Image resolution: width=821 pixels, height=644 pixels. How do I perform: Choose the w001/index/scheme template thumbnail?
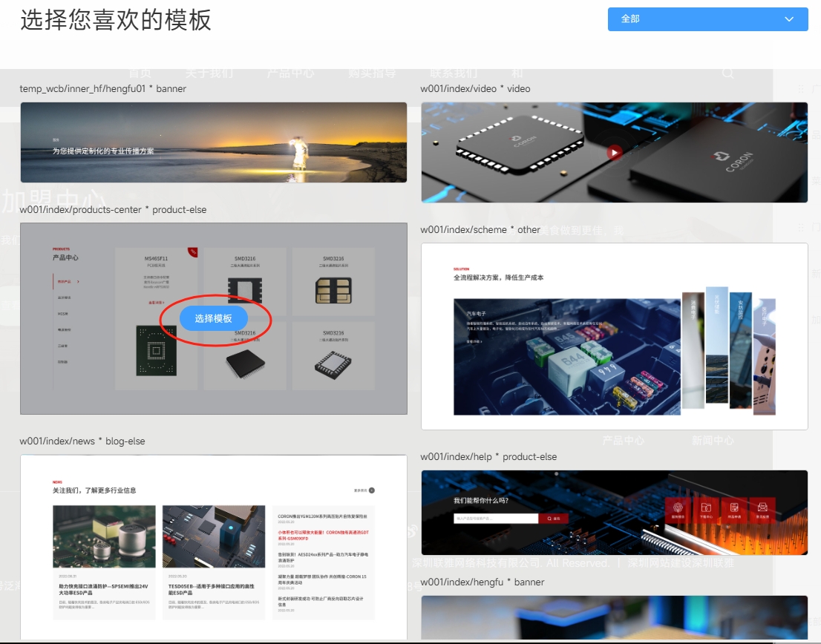click(614, 336)
